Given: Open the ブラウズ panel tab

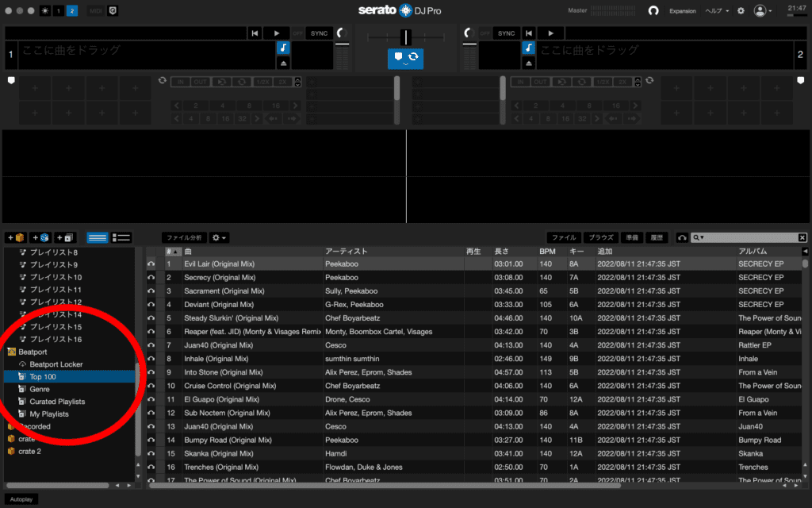Looking at the screenshot, I should pos(601,237).
